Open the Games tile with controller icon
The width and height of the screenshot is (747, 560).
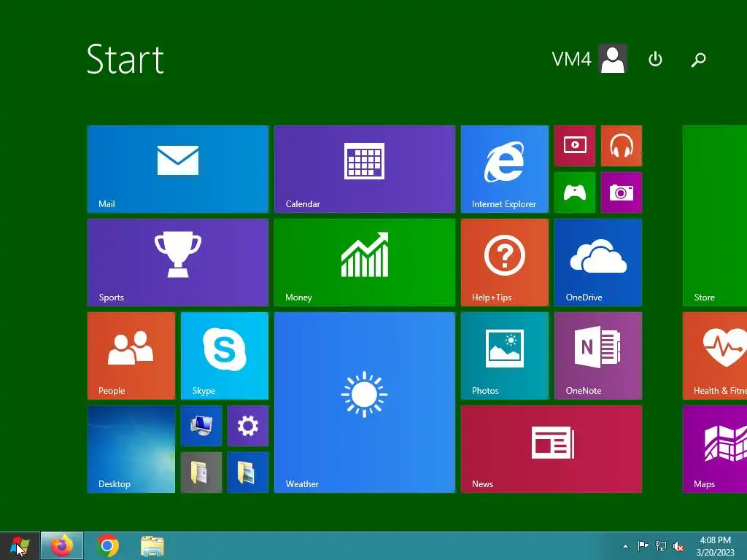coord(575,192)
